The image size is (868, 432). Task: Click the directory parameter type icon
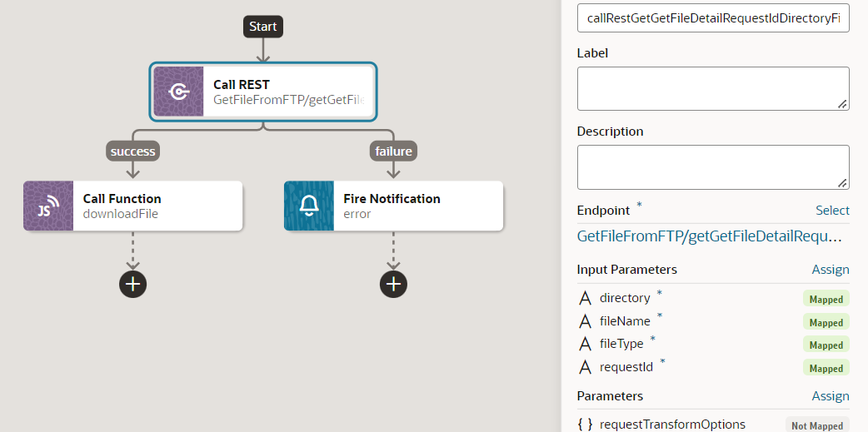coord(585,298)
